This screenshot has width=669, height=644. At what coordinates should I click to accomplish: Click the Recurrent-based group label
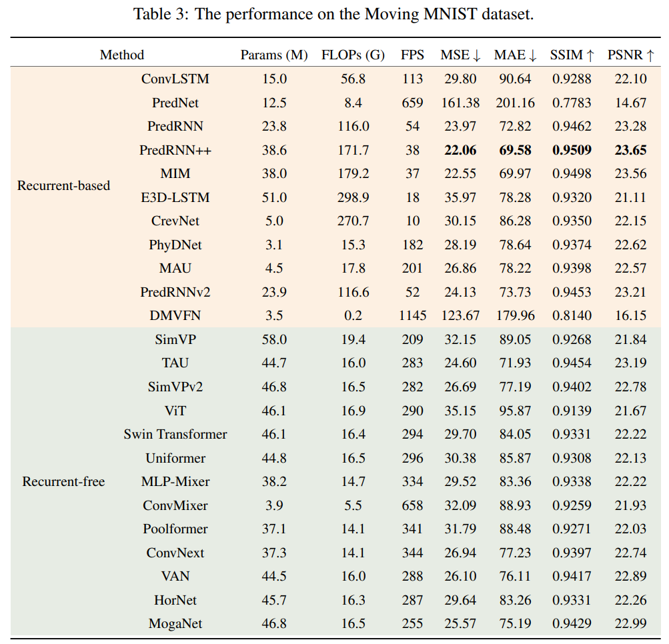[x=63, y=185]
